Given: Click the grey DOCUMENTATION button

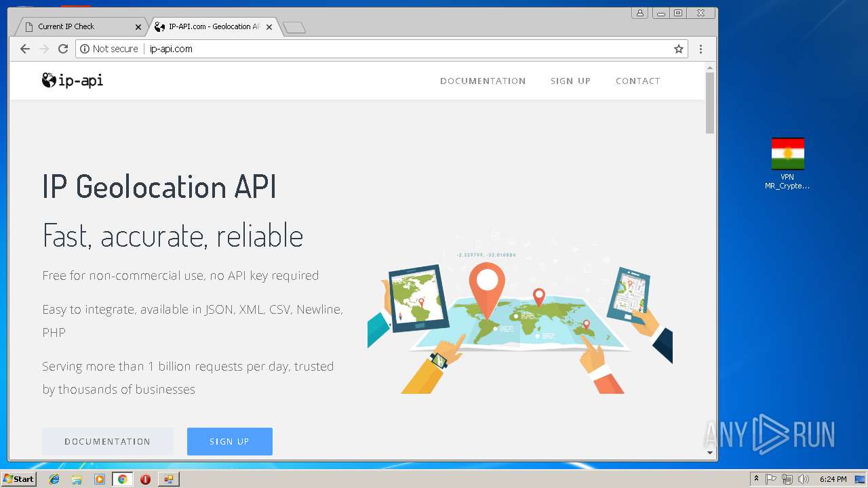Looking at the screenshot, I should tap(108, 441).
